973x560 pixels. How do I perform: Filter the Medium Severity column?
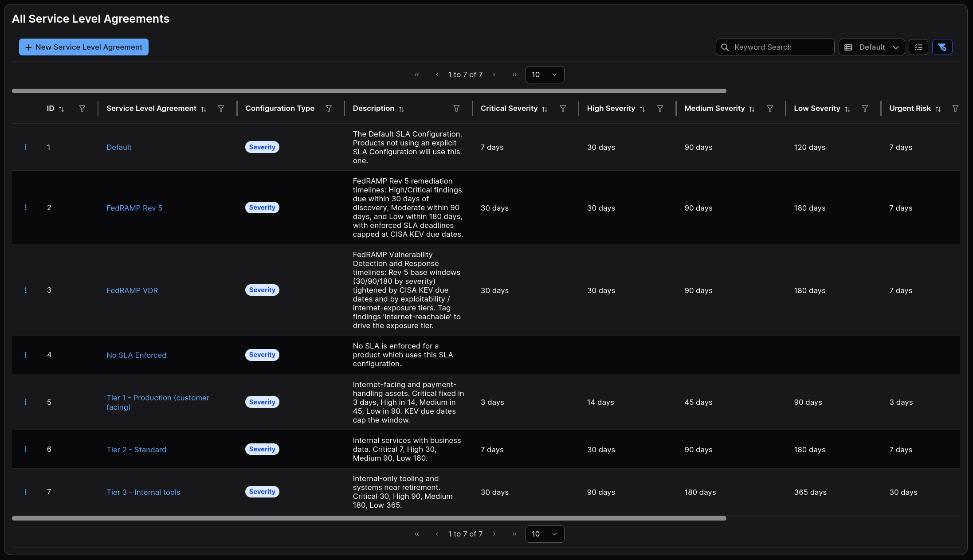pos(770,109)
